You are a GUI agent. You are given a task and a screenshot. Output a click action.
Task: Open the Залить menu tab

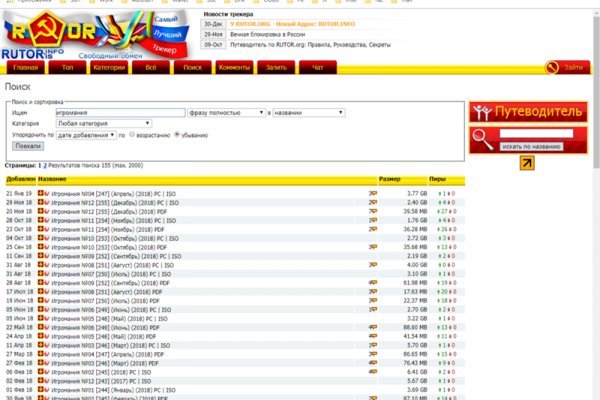[275, 67]
